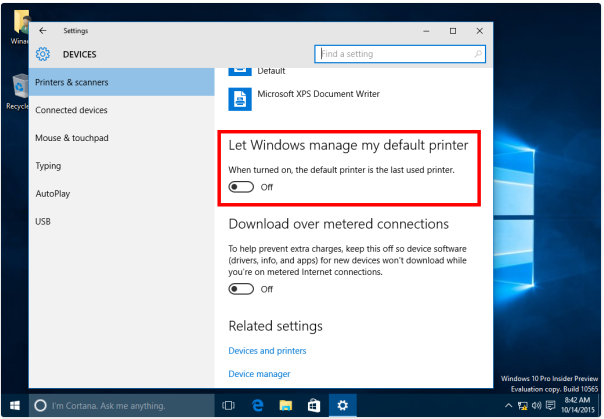
Task: Click the taskbar clock and date
Action: pos(577,405)
